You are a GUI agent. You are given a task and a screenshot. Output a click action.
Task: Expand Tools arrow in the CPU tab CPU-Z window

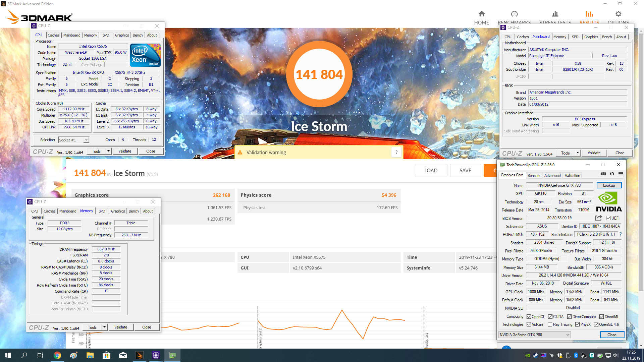point(108,151)
